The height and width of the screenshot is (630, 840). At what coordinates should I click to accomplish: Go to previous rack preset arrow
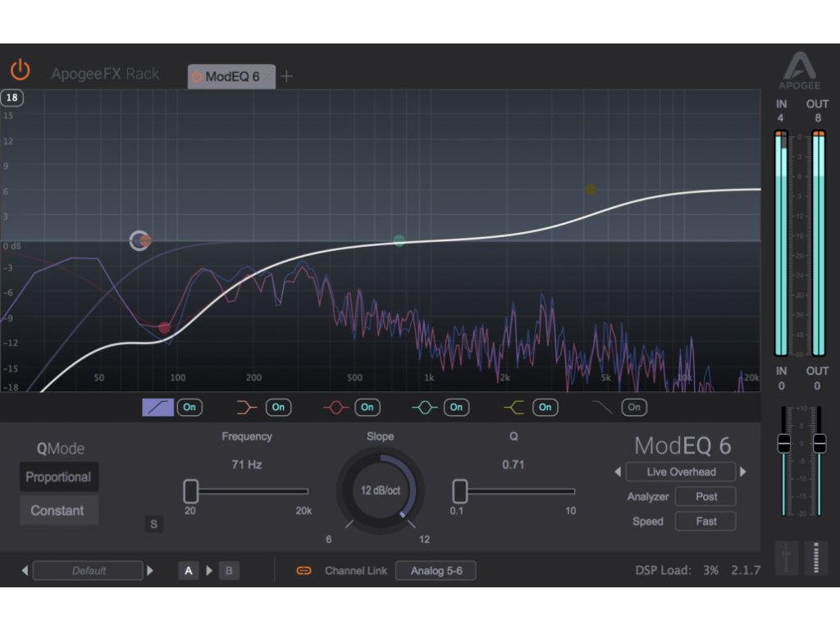click(25, 571)
